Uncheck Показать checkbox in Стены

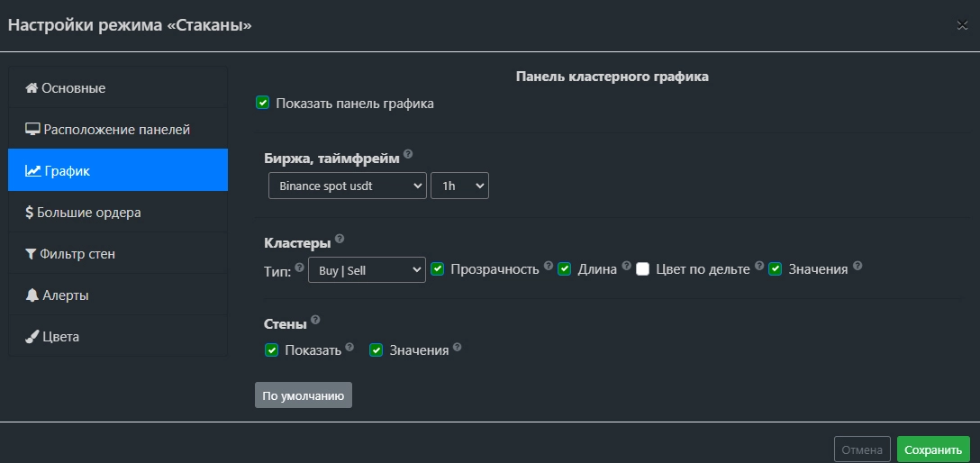coord(272,350)
